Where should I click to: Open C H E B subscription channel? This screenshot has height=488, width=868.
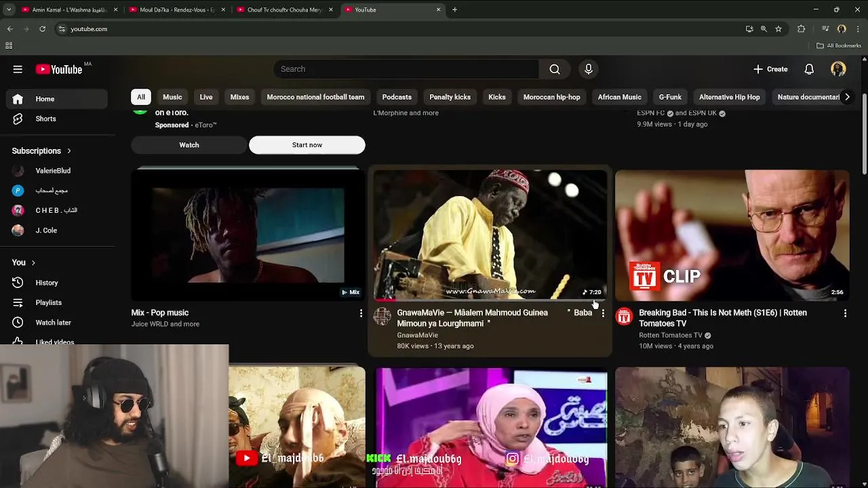click(57, 211)
